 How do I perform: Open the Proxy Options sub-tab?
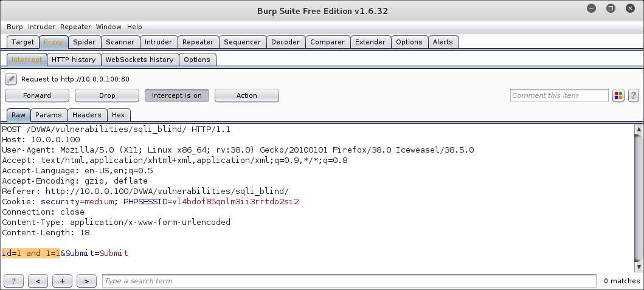197,60
